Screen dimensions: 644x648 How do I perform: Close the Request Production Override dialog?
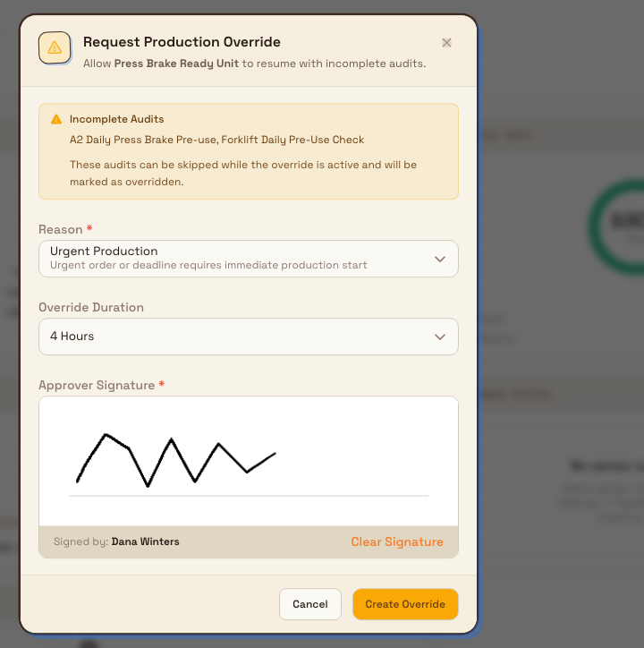[x=446, y=43]
